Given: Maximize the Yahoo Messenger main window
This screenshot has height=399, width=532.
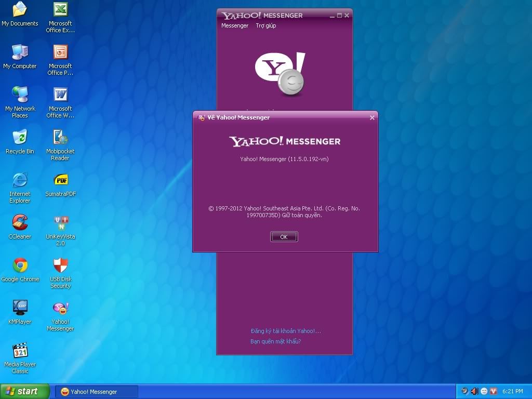Looking at the screenshot, I should (339, 16).
